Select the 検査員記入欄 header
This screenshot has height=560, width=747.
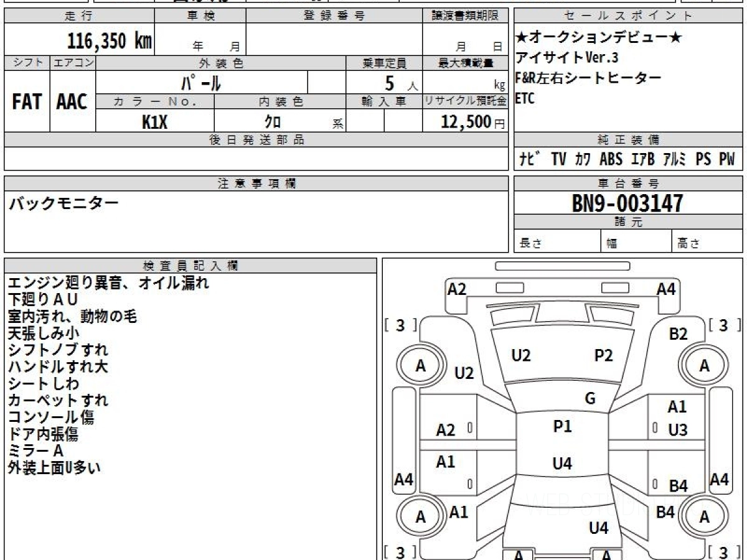point(190,266)
